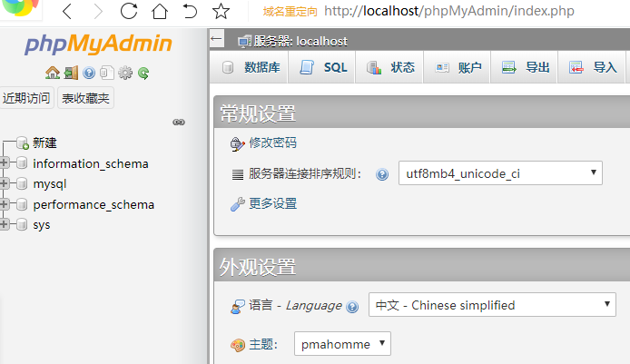
Task: Reload navigation panel green arrow icon
Action: click(x=143, y=73)
